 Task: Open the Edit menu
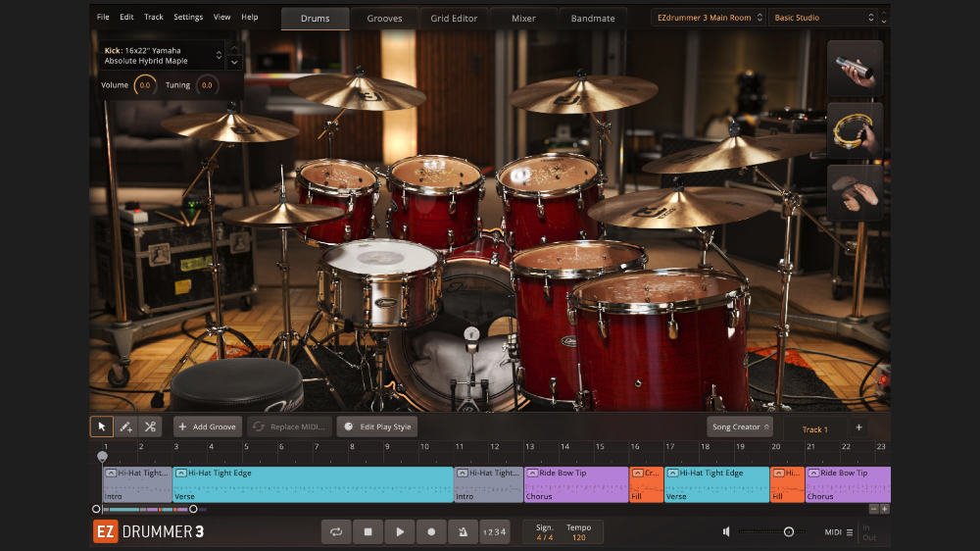point(126,17)
